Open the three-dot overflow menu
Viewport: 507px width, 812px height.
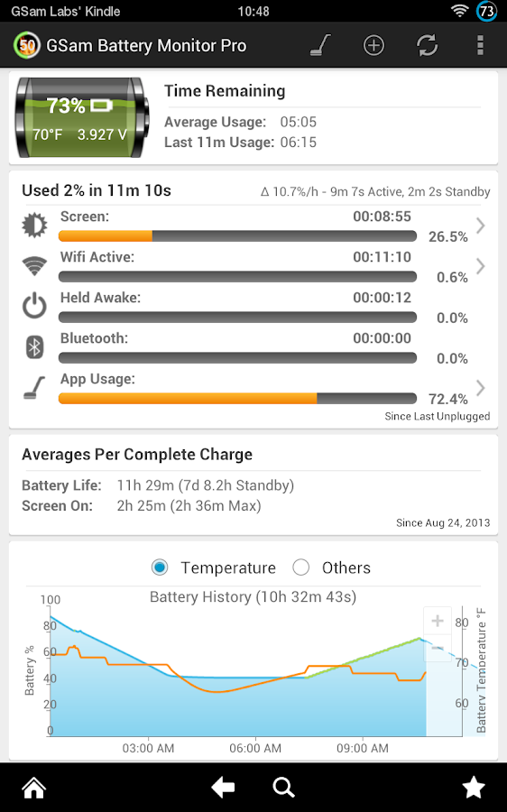pyautogui.click(x=480, y=45)
